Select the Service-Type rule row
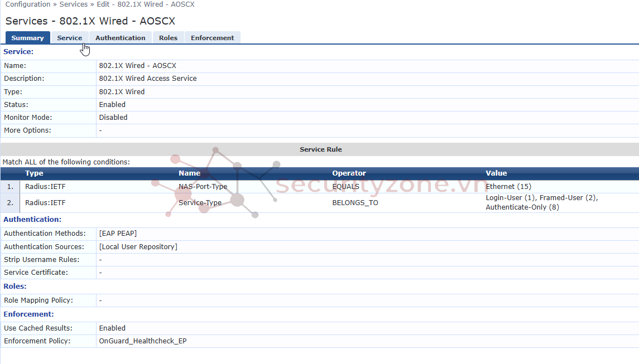This screenshot has height=364, width=639. (200, 203)
